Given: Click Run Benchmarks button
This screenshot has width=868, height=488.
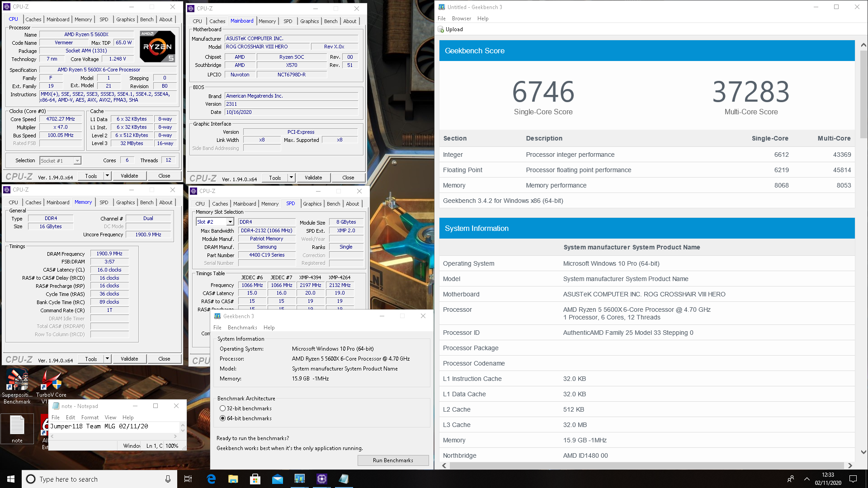Looking at the screenshot, I should (393, 460).
